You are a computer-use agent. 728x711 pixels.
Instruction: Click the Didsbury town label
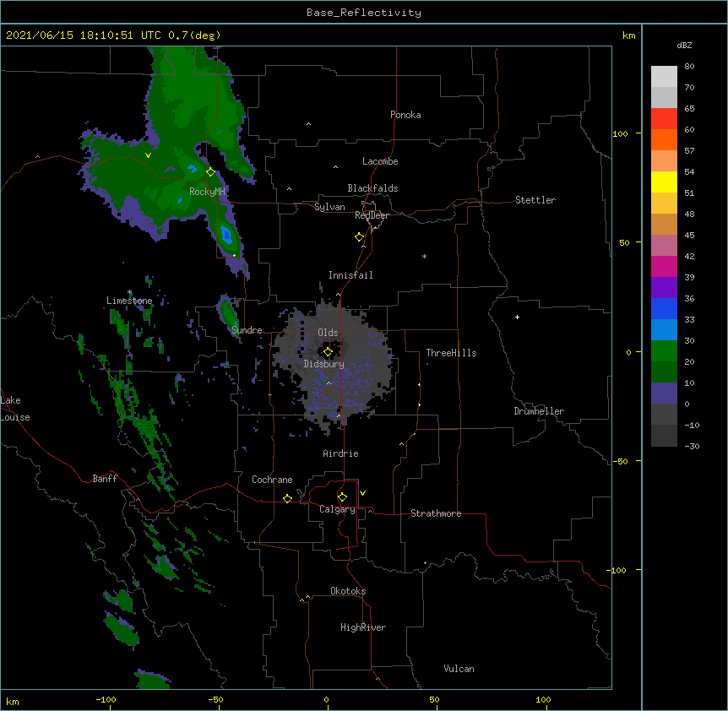(324, 364)
